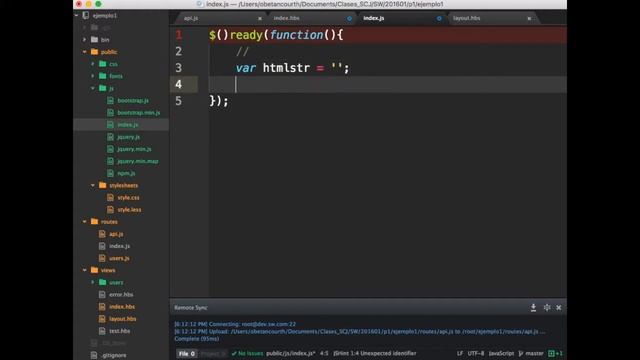Open .gitignore file
The height and width of the screenshot is (360, 640).
(x=113, y=355)
